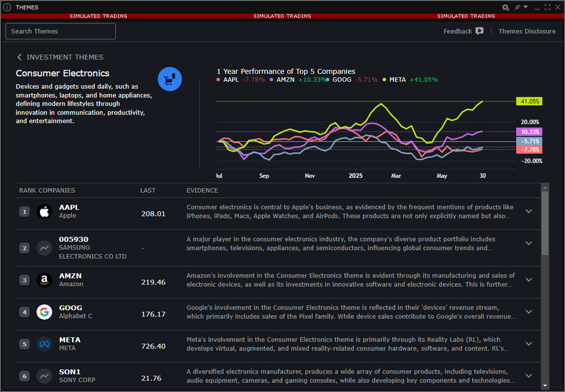
Task: Click the rank 4 badge for Alphabet
Action: tap(24, 312)
